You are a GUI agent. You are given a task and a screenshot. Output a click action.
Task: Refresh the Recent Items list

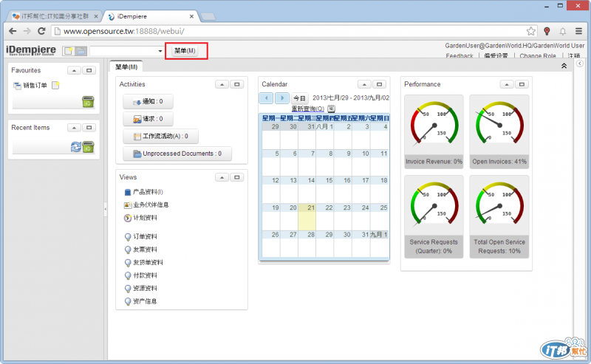(x=76, y=147)
